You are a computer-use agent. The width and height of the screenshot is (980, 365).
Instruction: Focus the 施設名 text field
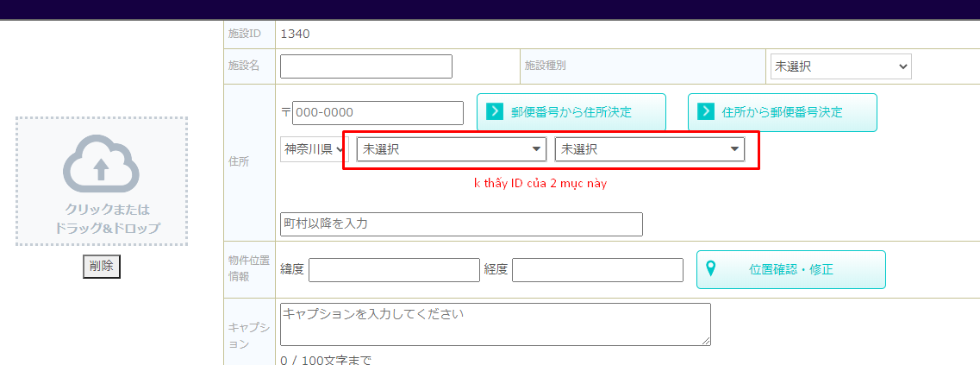[365, 66]
